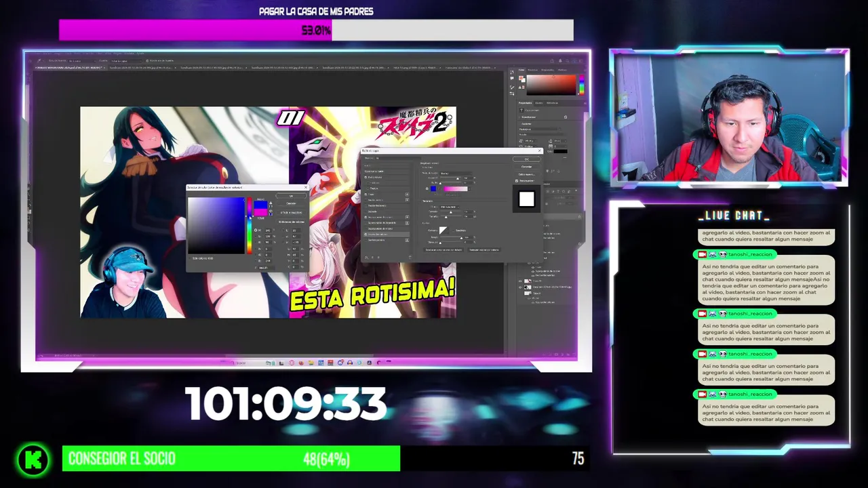Open the Técnica dropdown in layer style
Image resolution: width=868 pixels, height=488 pixels.
click(450, 207)
